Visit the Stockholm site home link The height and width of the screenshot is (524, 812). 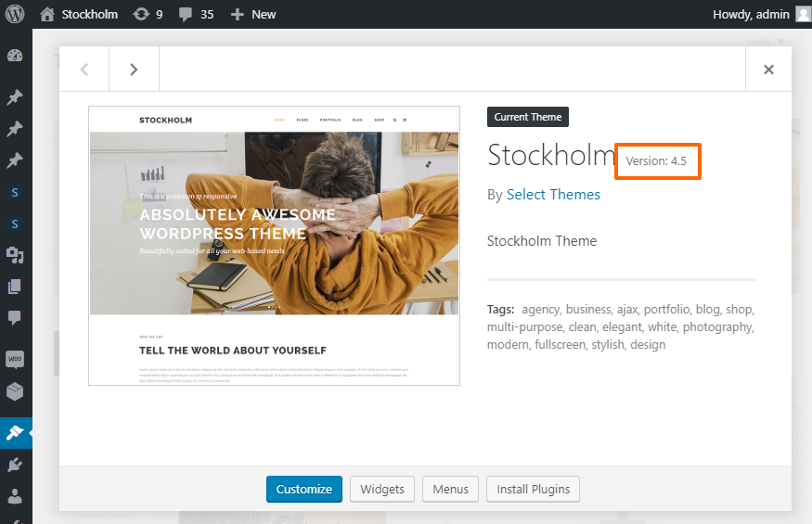tap(79, 14)
